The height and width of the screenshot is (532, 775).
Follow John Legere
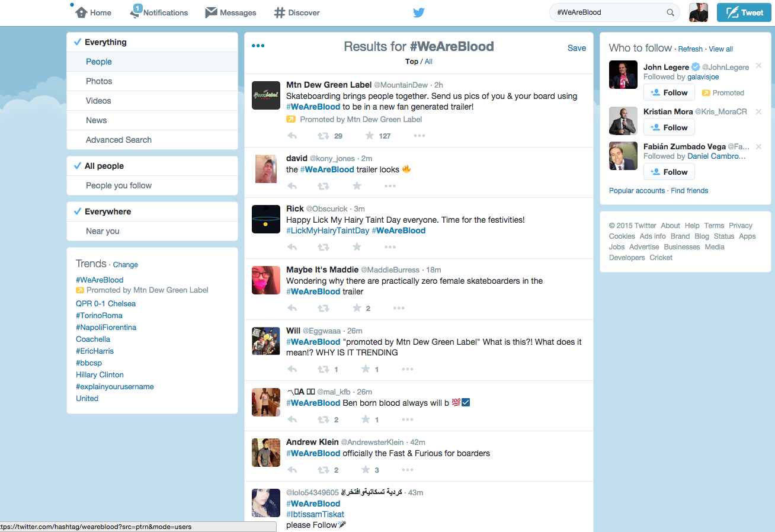pos(669,92)
